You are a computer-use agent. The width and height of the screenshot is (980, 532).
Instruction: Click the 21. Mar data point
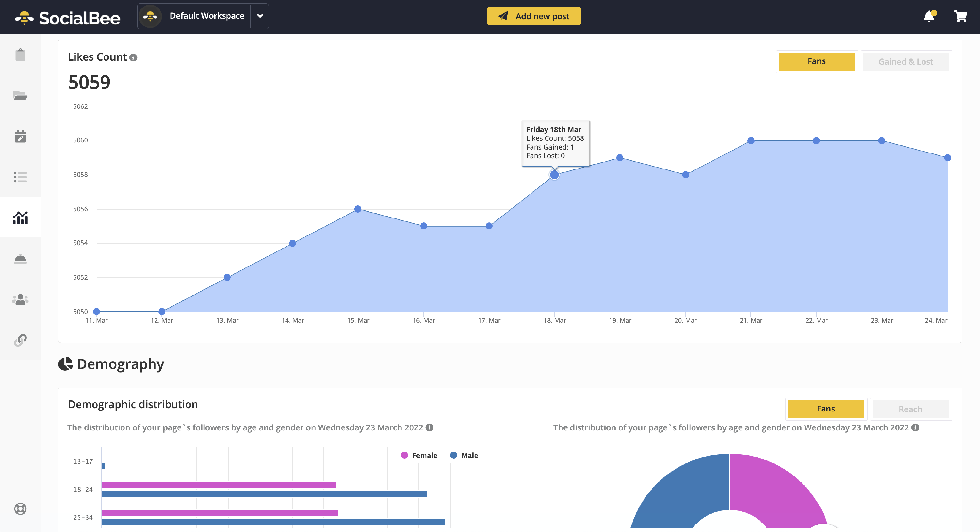(751, 141)
